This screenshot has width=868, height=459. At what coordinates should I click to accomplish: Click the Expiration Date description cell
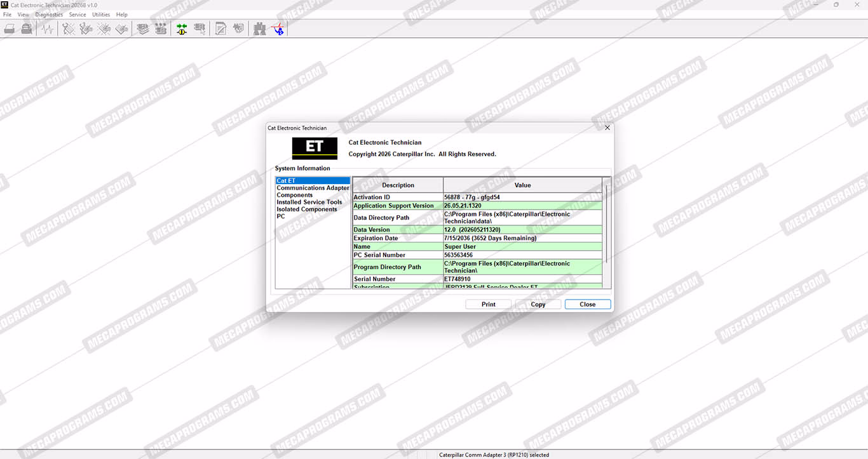(398, 238)
